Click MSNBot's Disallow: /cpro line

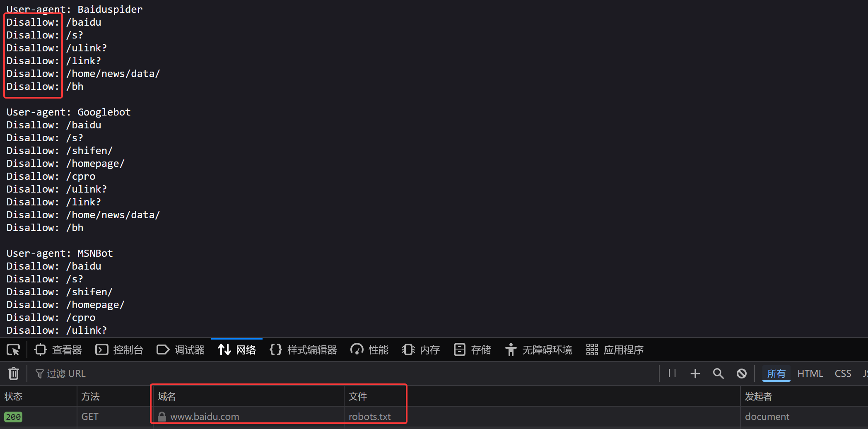[x=51, y=318]
